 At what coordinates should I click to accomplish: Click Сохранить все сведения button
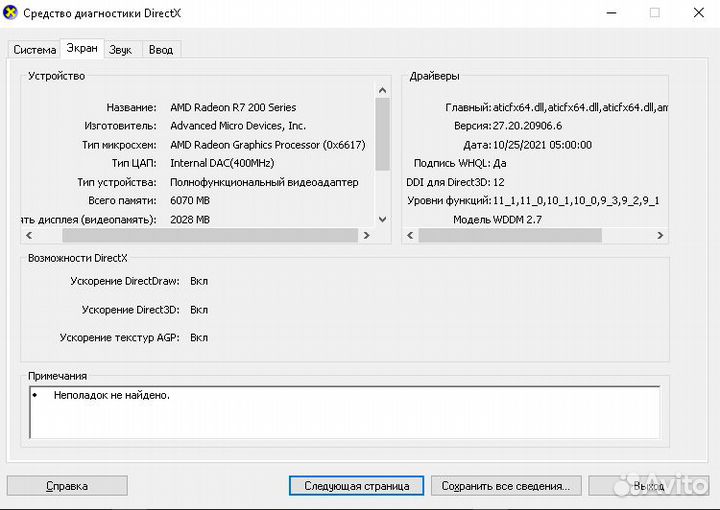coord(505,486)
